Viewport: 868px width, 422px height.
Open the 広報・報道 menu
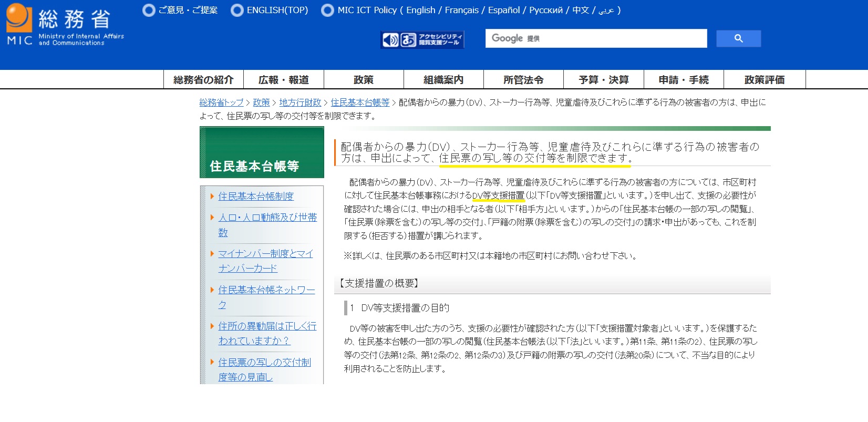(x=284, y=80)
